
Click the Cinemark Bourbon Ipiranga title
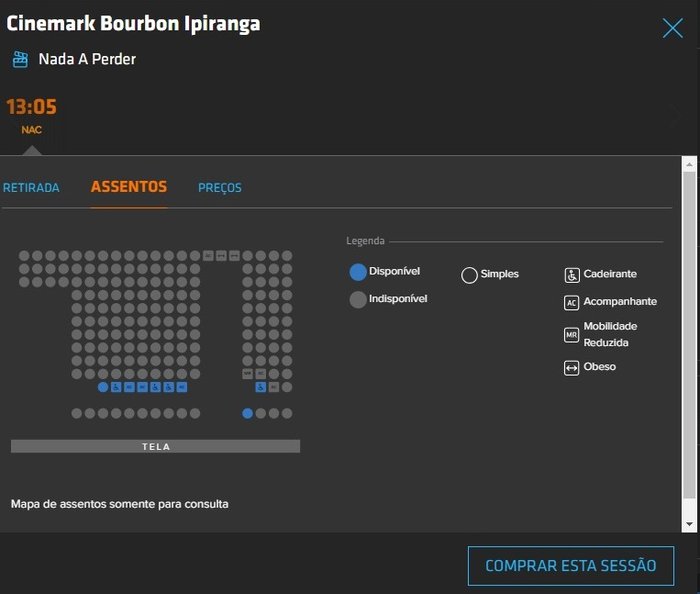pos(133,24)
